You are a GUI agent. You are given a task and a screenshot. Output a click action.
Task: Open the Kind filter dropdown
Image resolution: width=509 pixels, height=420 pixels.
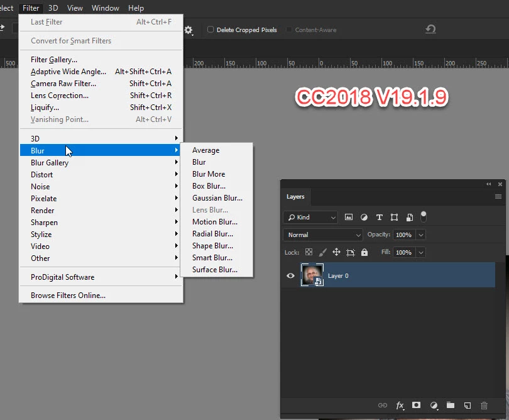tap(310, 217)
